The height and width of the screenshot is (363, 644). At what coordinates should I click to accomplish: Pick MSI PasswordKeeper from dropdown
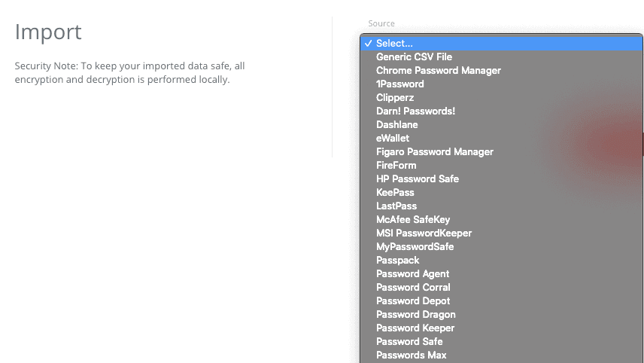[x=501, y=233]
